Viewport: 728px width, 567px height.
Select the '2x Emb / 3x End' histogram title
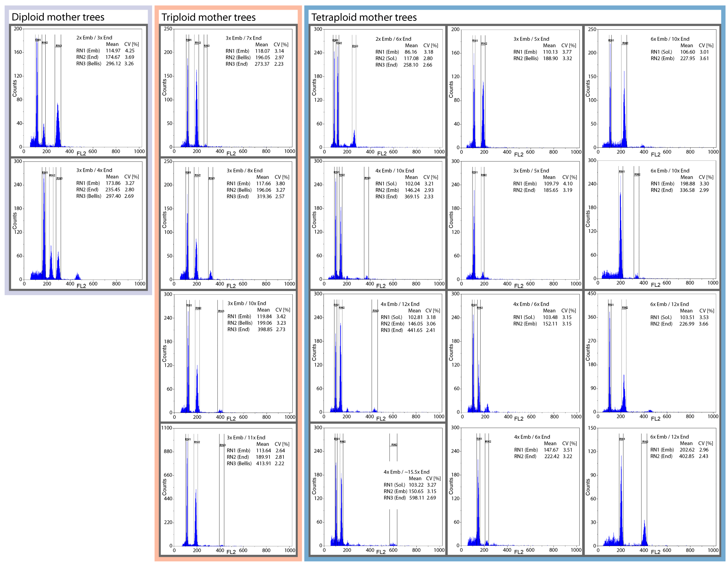click(94, 38)
